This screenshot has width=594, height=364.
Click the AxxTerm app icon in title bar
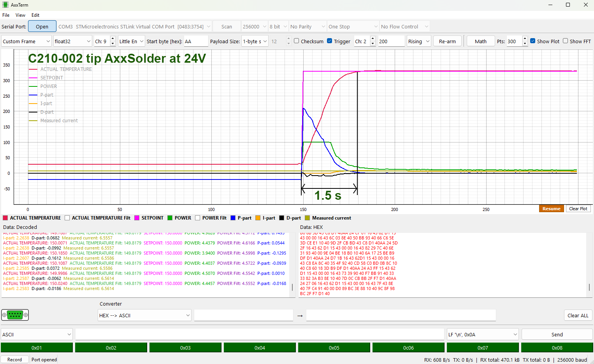(x=5, y=5)
